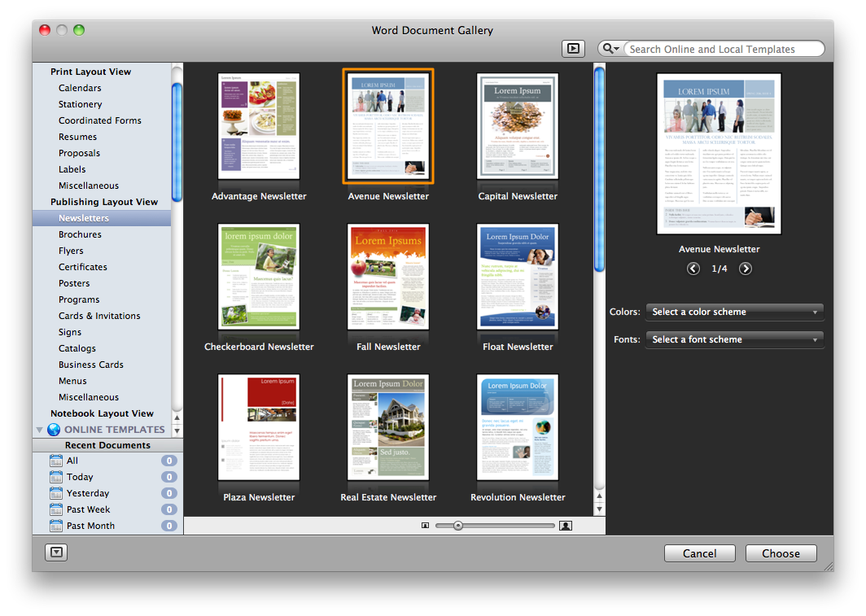Screen dimensions: 866x616
Task: Click the Online Templates globe icon
Action: point(54,430)
